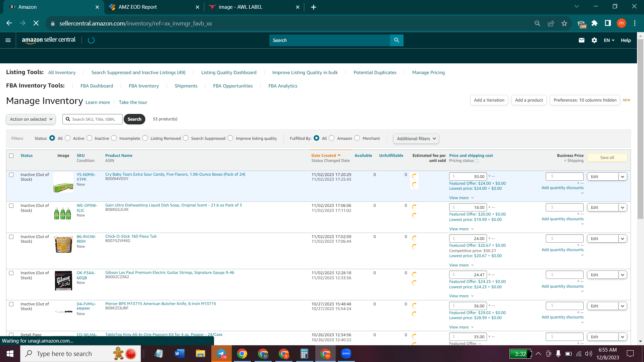Click the search magnifier button in header
644x362 pixels.
tap(396, 40)
